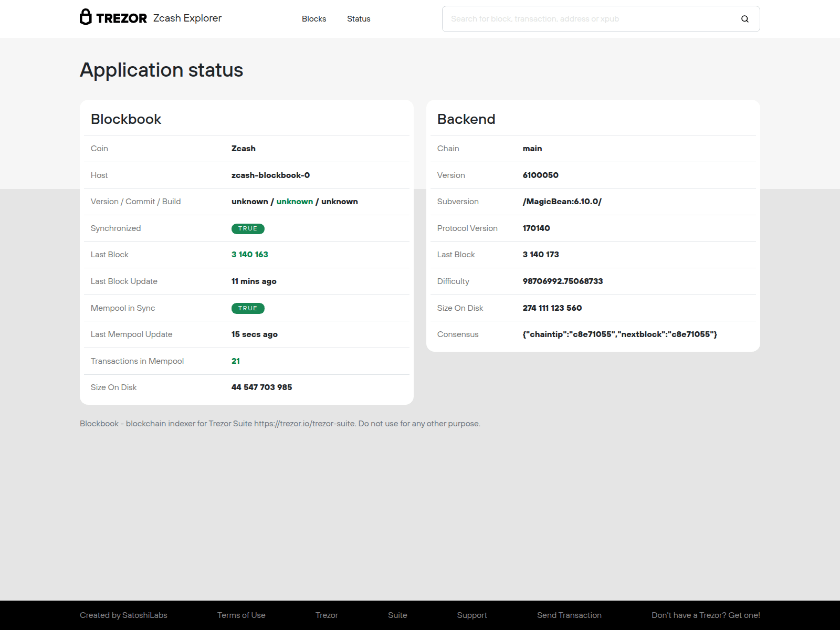Viewport: 840px width, 630px height.
Task: Click the Blockbook indexer disclaimer text
Action: click(x=280, y=424)
